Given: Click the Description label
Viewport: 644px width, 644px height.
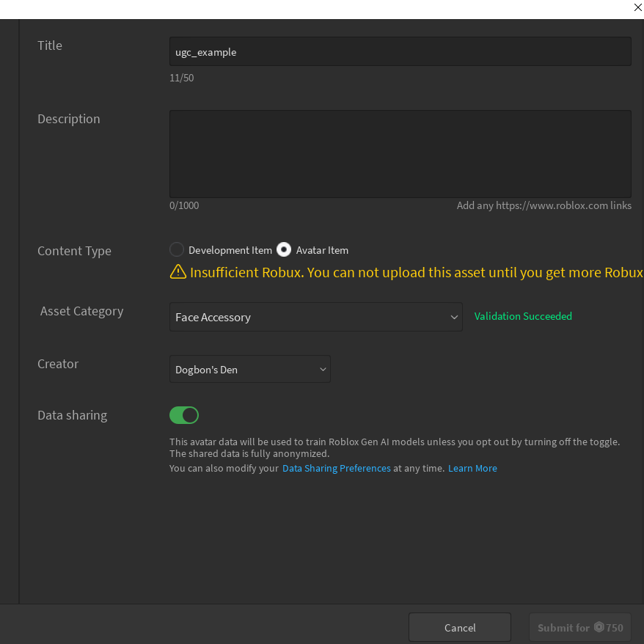Looking at the screenshot, I should click(69, 119).
